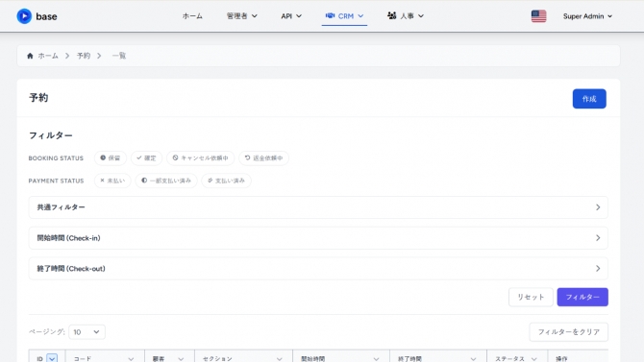Apply filters with purple フィルター button
644x362 pixels.
pyautogui.click(x=582, y=297)
